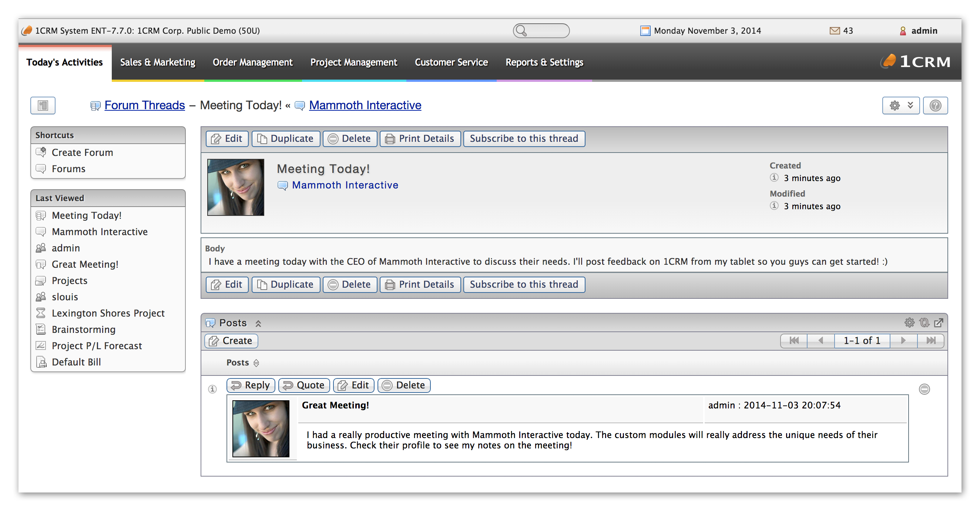
Task: Open the gear settings dropdown near help
Action: tap(900, 106)
